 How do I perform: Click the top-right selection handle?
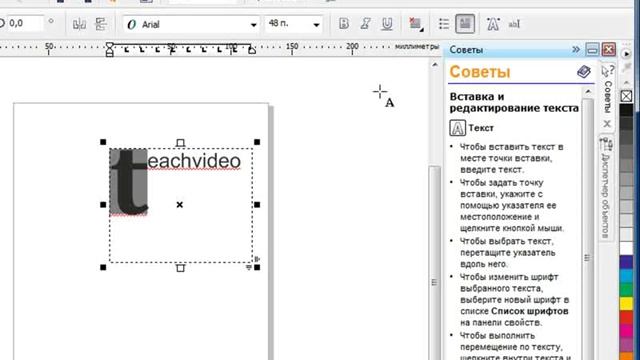click(x=257, y=142)
